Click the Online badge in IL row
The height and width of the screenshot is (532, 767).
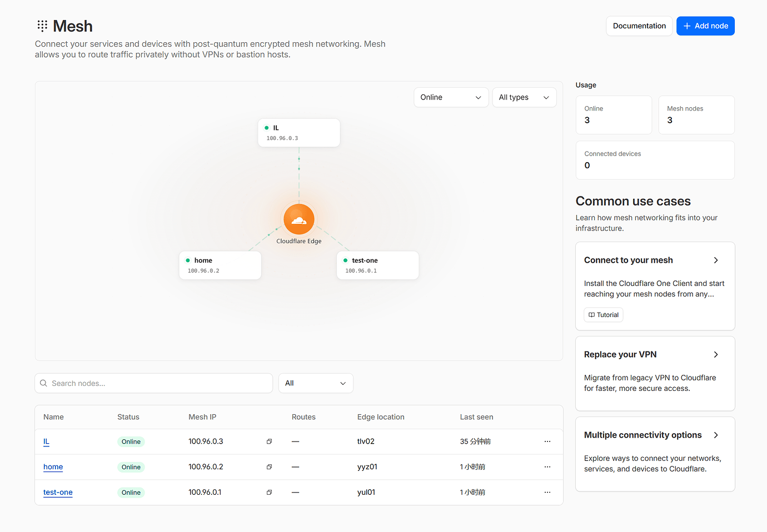tap(131, 442)
